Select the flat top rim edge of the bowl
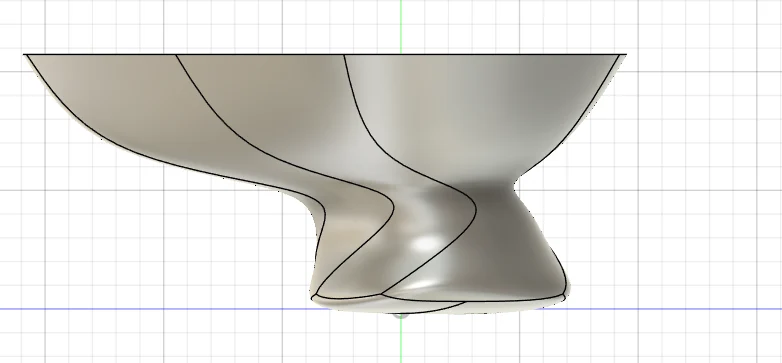782x363 pixels. coord(324,54)
